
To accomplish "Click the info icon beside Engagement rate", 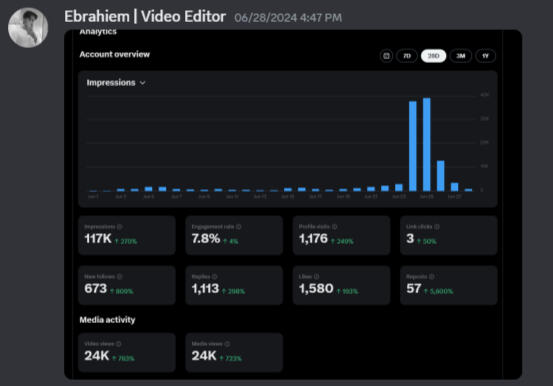I will click(239, 227).
